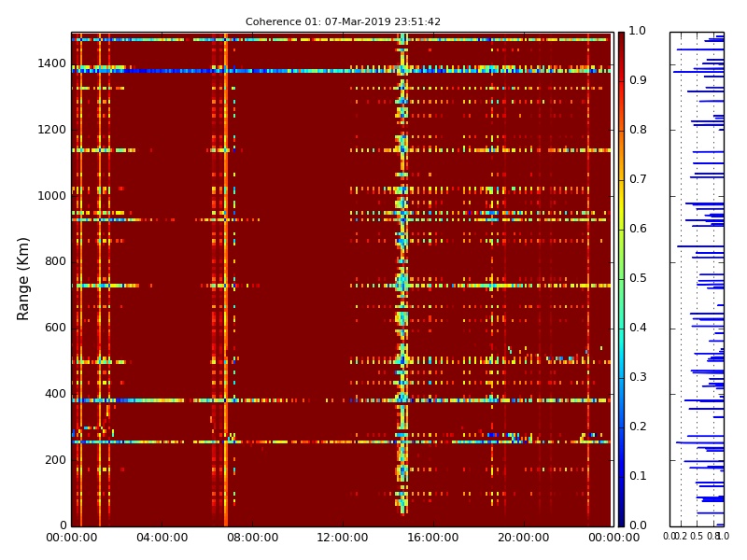Screen dimensions: 747x560
Task: Click the colorbar 0.7 tick label
Action: [638, 179]
